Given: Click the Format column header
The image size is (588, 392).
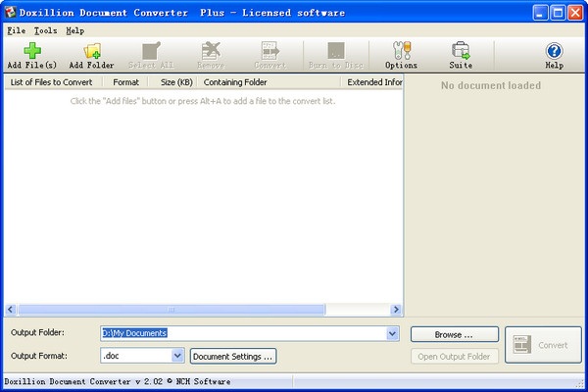Looking at the screenshot, I should 126,82.
